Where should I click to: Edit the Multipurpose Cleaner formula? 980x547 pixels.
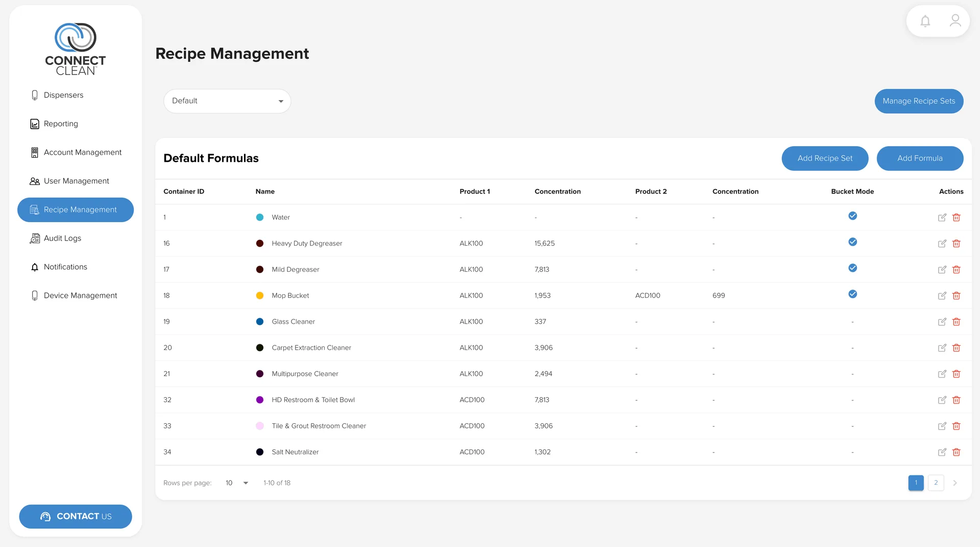click(x=942, y=374)
